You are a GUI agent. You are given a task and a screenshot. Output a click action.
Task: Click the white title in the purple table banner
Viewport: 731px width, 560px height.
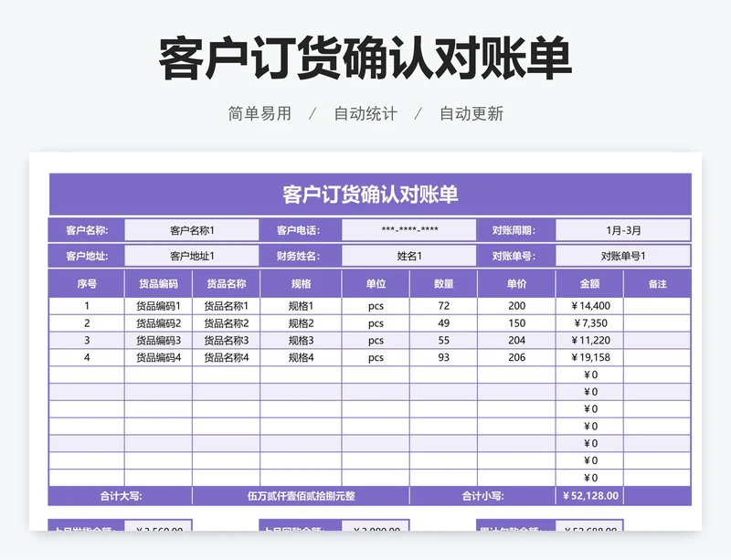point(370,195)
